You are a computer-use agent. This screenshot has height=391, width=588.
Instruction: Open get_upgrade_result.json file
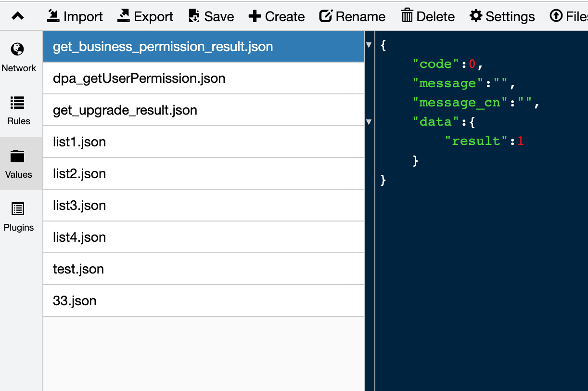click(125, 110)
